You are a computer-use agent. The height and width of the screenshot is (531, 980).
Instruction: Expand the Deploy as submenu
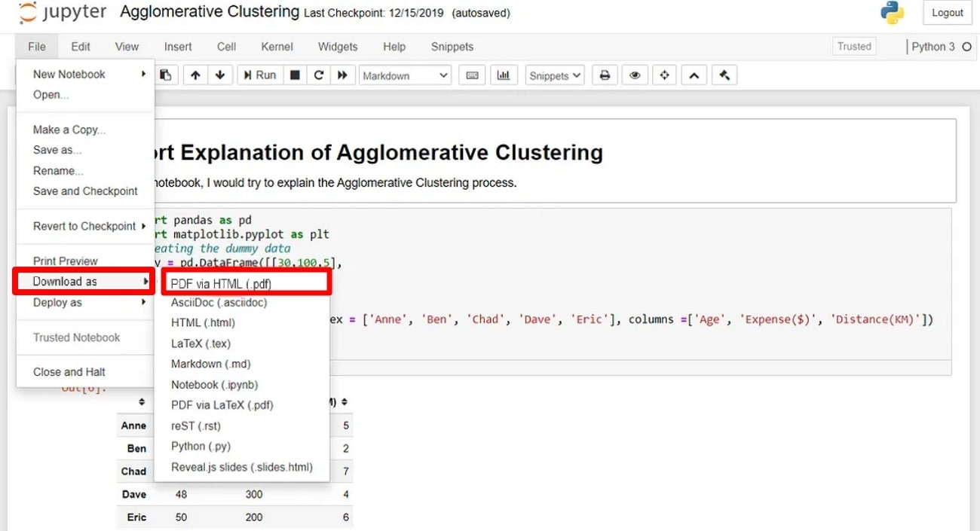pyautogui.click(x=85, y=302)
